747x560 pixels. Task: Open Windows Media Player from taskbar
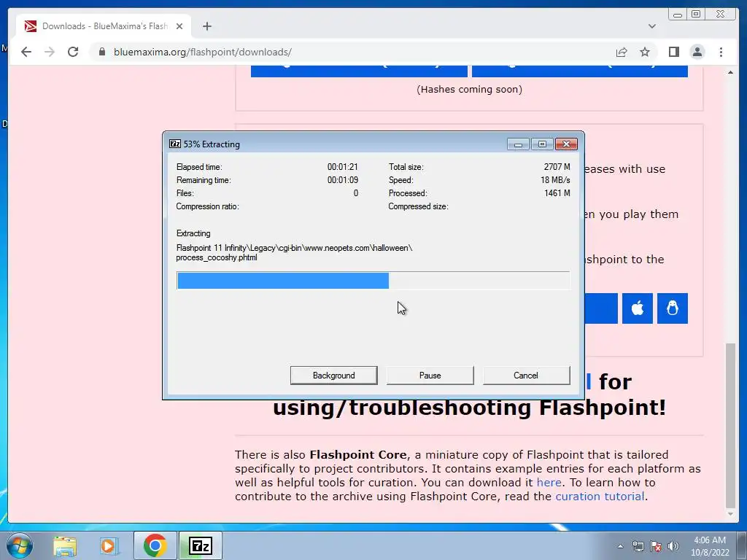click(x=109, y=545)
